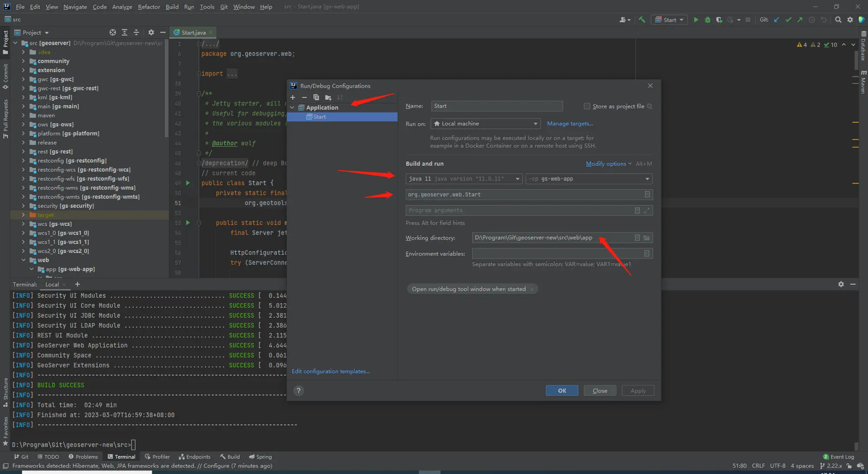Click the Manage targets link

click(570, 124)
